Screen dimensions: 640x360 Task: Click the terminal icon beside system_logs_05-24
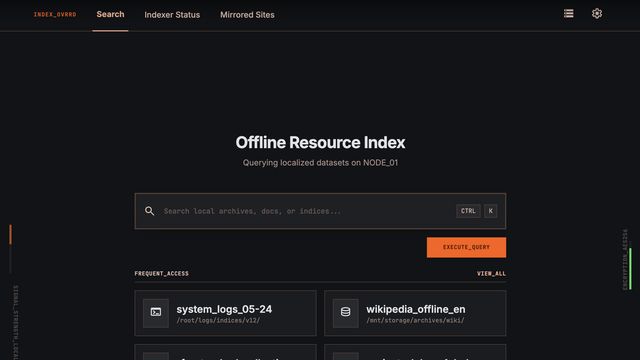[156, 313]
